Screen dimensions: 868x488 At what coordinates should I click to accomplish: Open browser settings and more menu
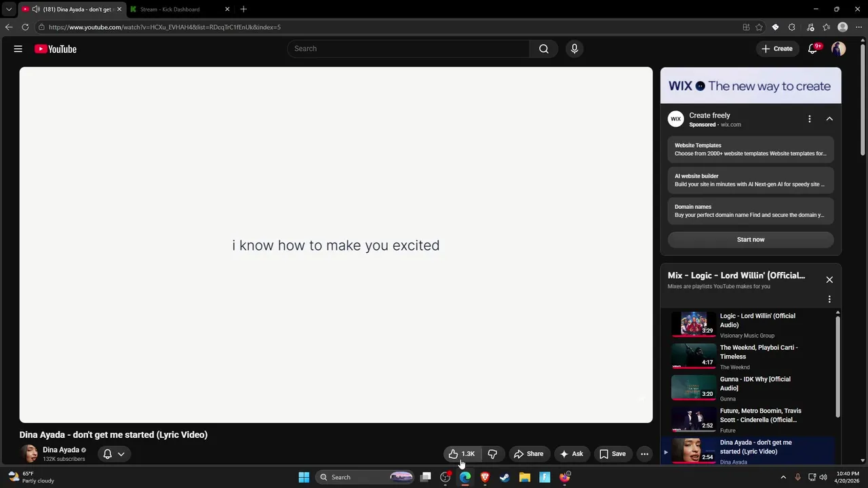(859, 27)
